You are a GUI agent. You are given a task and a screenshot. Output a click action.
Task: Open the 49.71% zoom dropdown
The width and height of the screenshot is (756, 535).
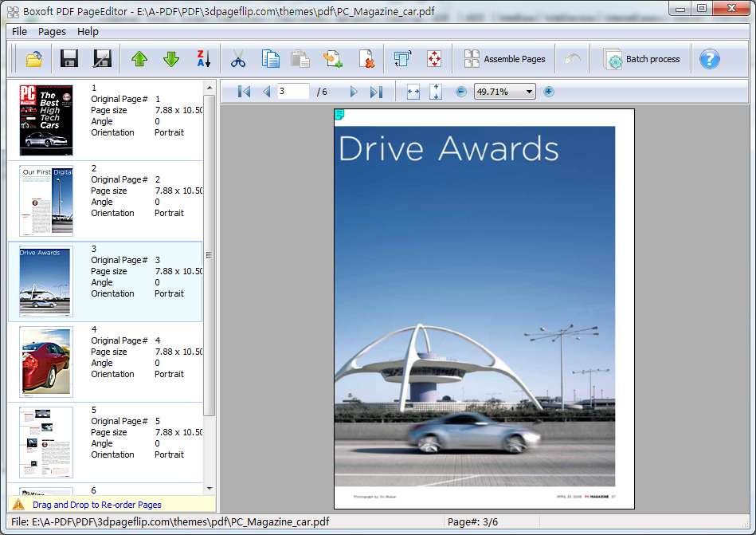pos(505,92)
